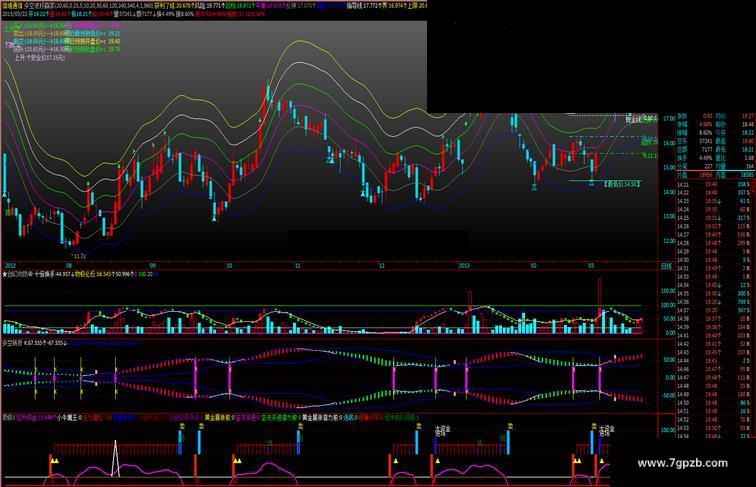The width and height of the screenshot is (756, 487).
Task: Click the 8.60% amplitude value
Action: pos(705,133)
